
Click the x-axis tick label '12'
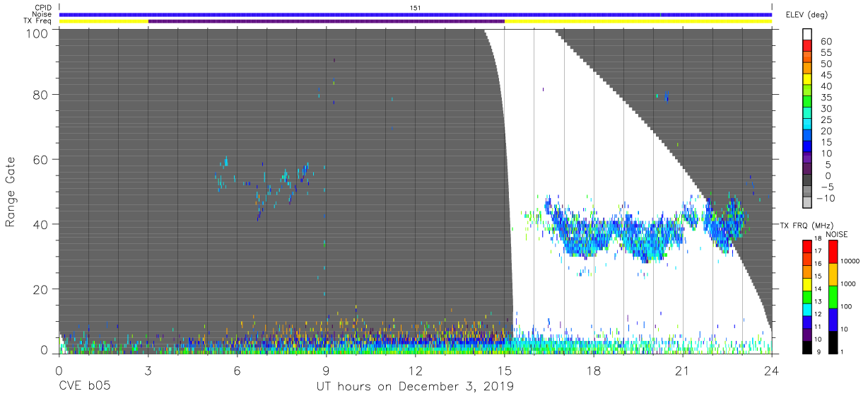pos(416,371)
